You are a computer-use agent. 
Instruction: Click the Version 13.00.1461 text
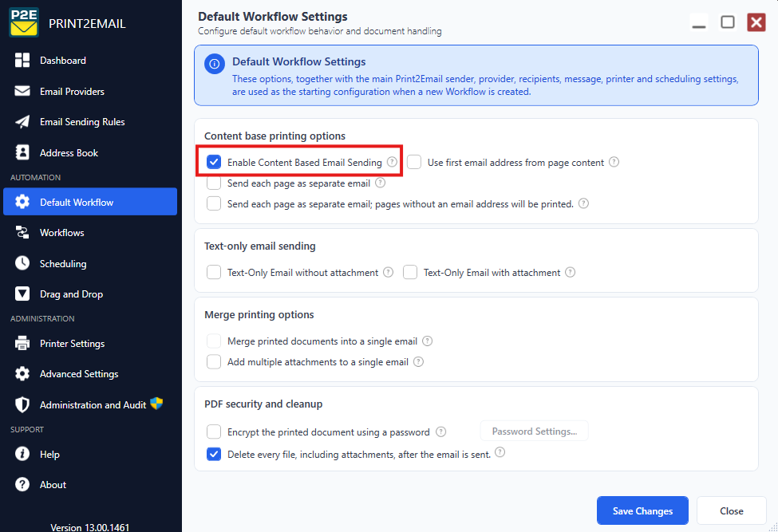[x=90, y=526]
